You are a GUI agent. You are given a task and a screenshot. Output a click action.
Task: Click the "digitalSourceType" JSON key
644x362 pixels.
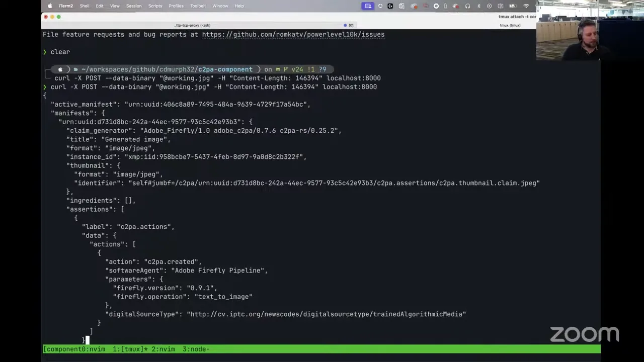pyautogui.click(x=142, y=314)
